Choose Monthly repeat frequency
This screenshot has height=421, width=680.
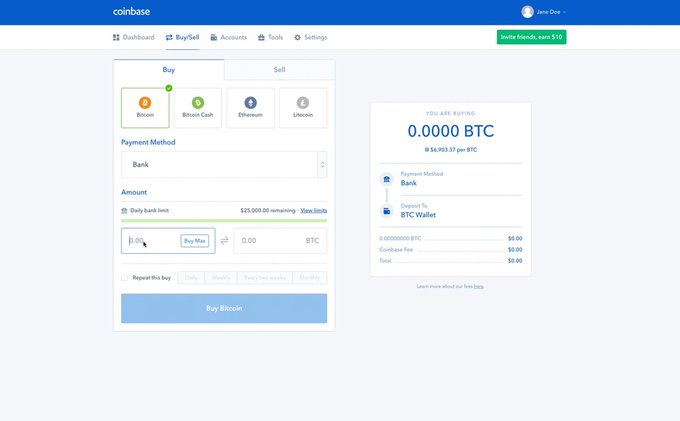pyautogui.click(x=310, y=277)
